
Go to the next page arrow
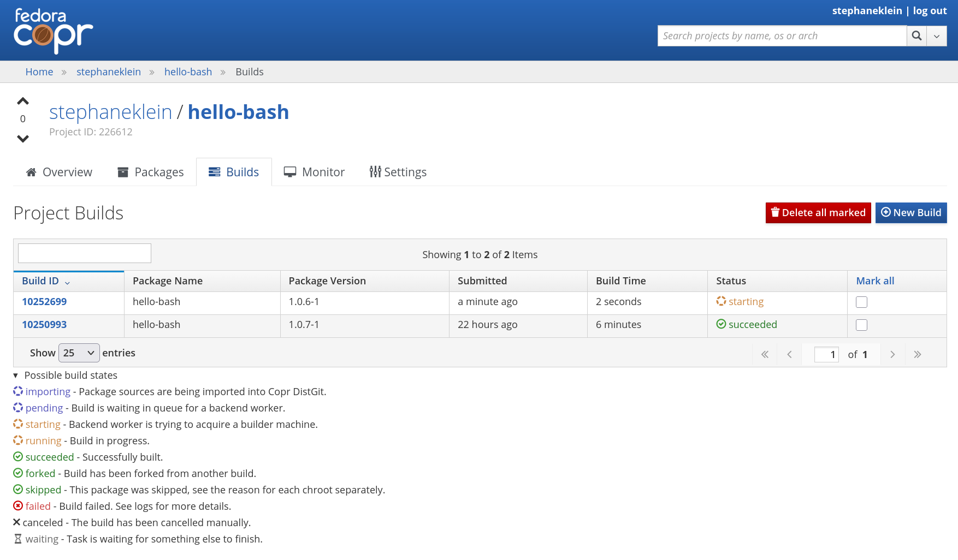892,354
